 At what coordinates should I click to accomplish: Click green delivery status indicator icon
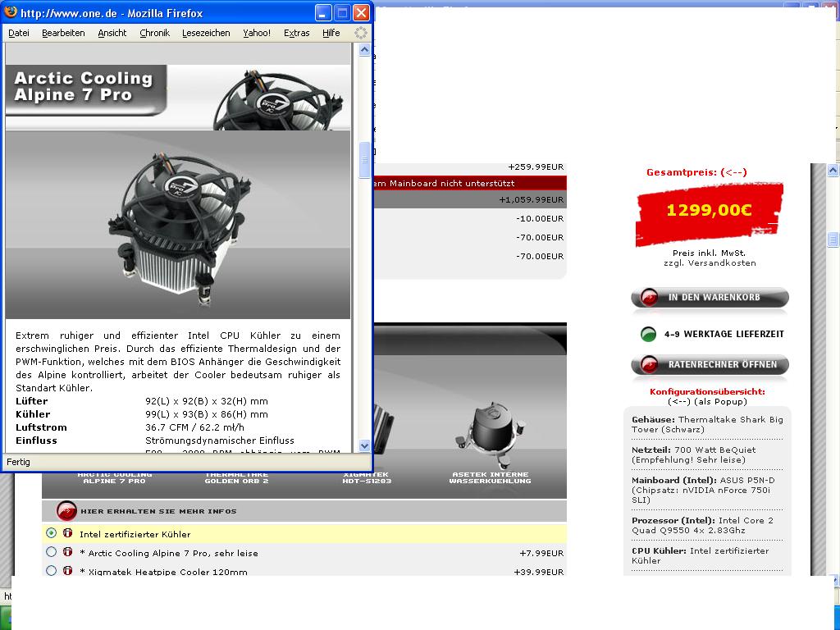tap(648, 335)
